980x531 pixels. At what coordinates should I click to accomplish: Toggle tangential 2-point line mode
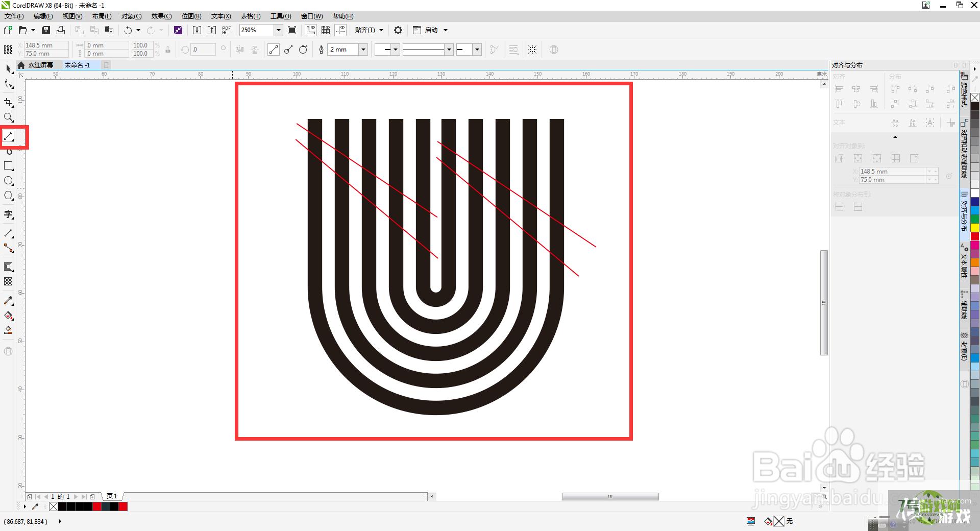click(303, 50)
